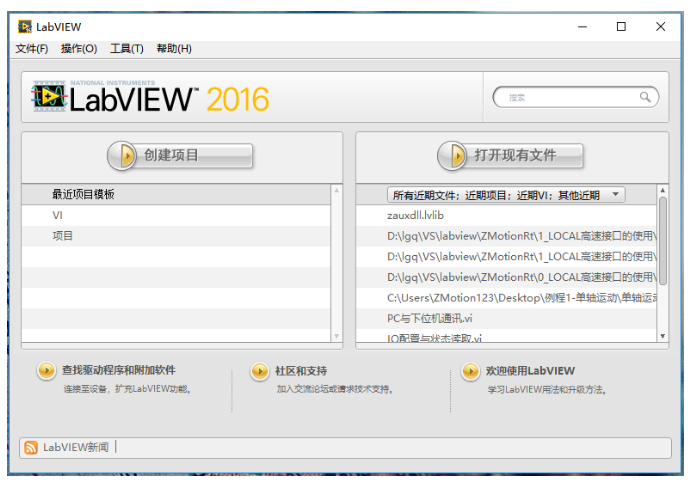694x486 pixels.
Task: Click the round arrow icon on 打开现有文件
Action: click(452, 156)
